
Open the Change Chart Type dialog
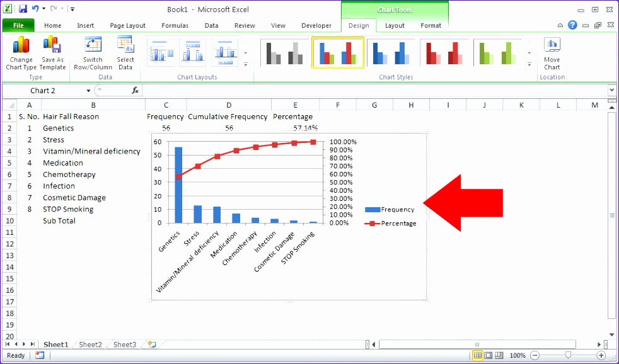click(21, 54)
